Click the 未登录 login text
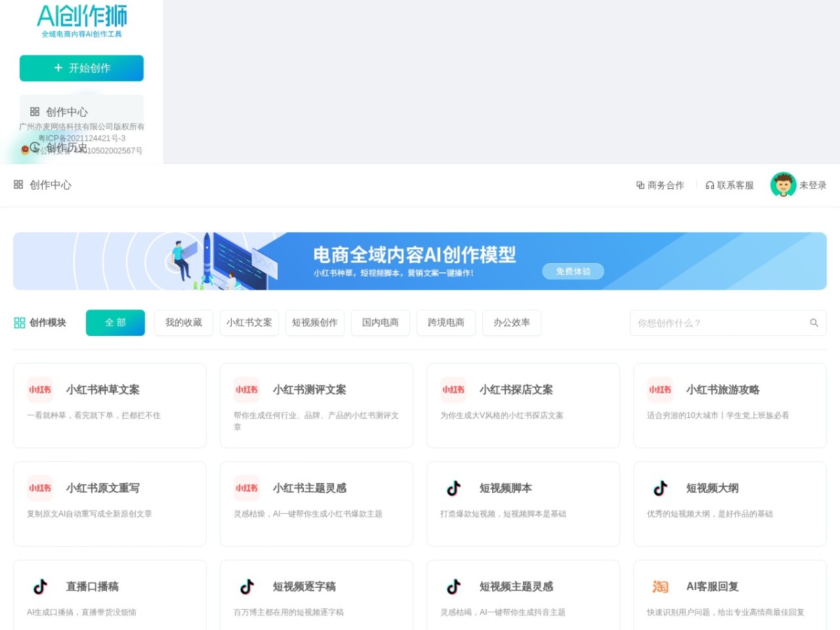The image size is (840, 630). [813, 185]
